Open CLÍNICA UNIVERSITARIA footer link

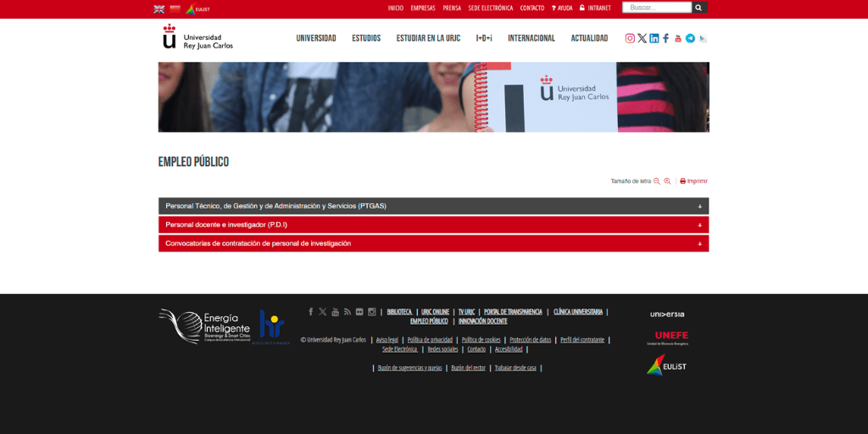pos(578,312)
